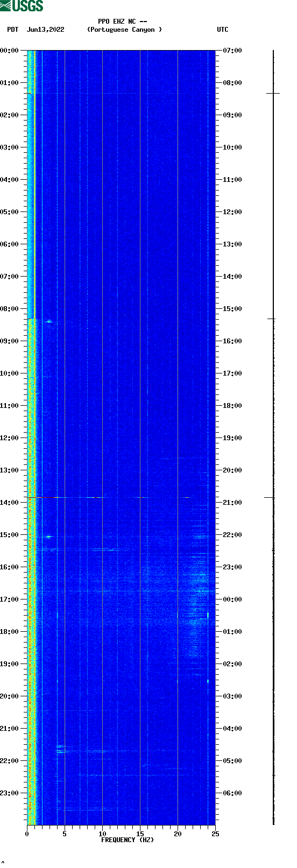
Task: Click the 11:00 UTC time label
Action: [232, 180]
